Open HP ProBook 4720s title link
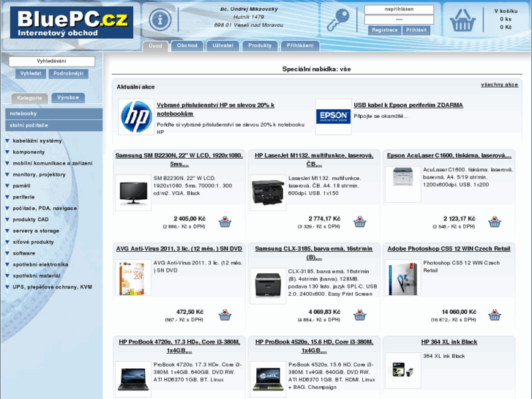532x399 pixels. point(179,346)
